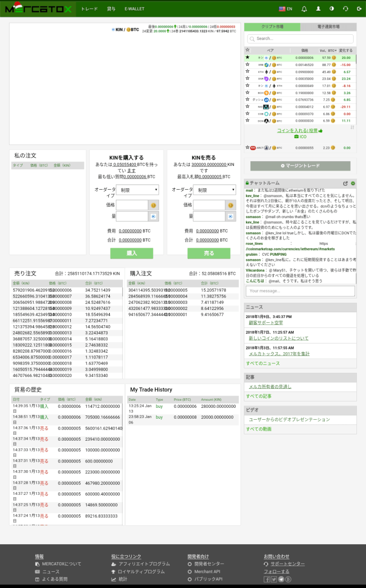This screenshot has width=366, height=588.
Task: Open sell order type dropdown
Action: pyautogui.click(x=214, y=190)
